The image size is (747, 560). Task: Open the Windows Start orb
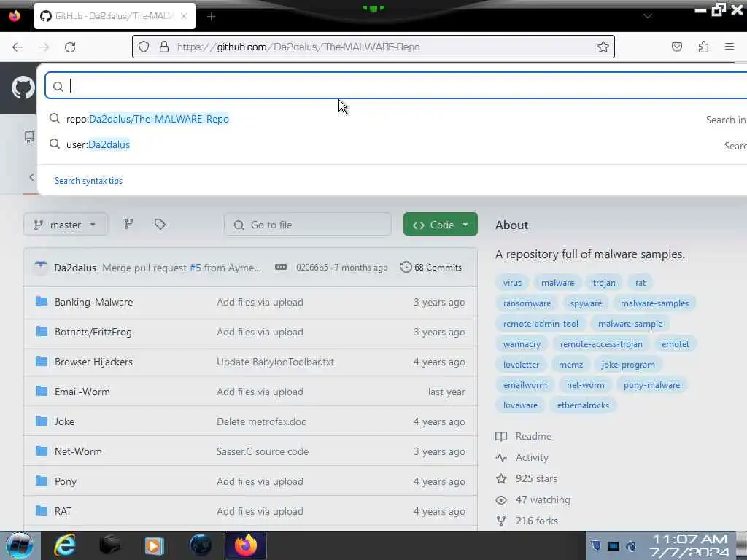(19, 545)
